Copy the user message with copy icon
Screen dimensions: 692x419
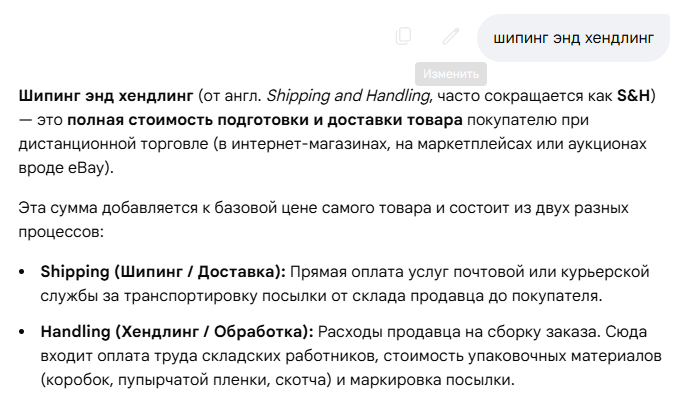click(403, 36)
